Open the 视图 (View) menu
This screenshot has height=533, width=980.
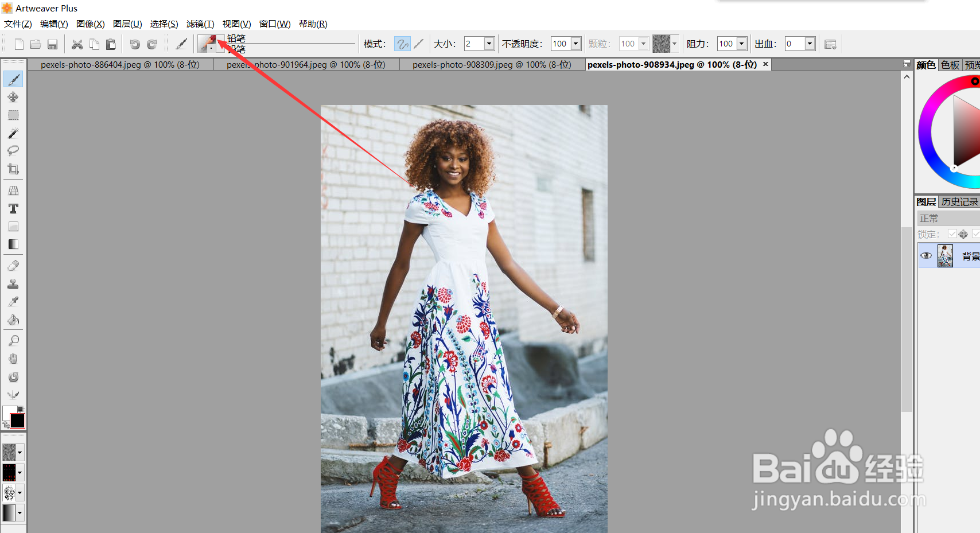tap(237, 24)
